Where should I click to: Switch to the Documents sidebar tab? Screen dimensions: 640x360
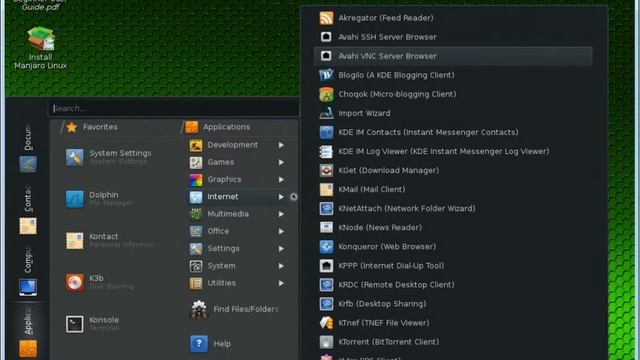tap(28, 148)
